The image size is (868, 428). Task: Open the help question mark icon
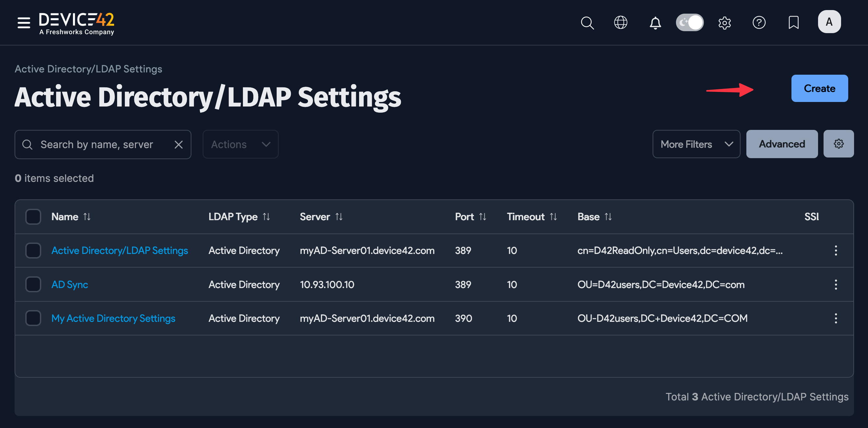(759, 23)
